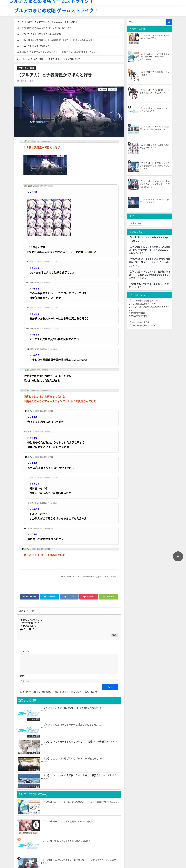This screenshot has width=186, height=868.
Task: Open the rank 8 article ベータテスト未実装キャラ
Action: (x=149, y=166)
